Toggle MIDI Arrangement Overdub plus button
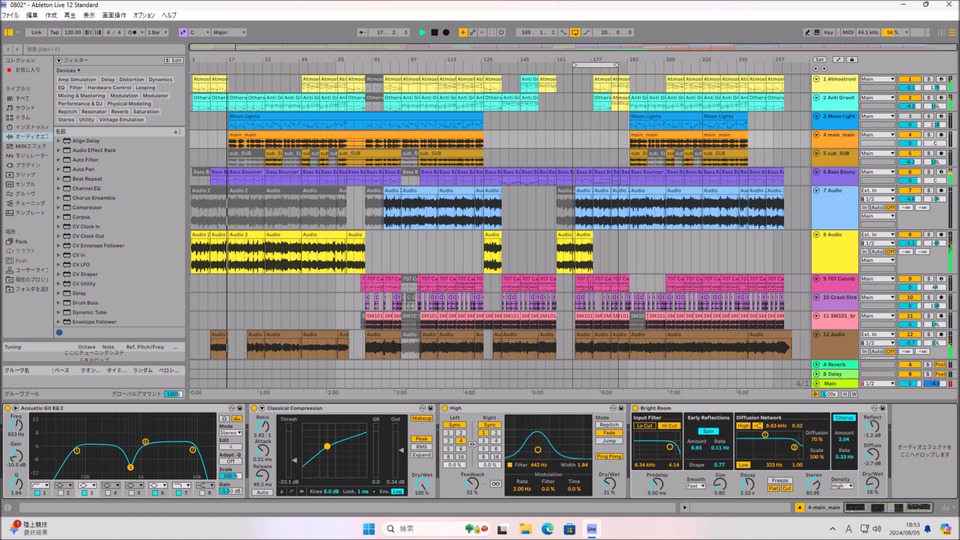960x540 pixels. pos(463,32)
